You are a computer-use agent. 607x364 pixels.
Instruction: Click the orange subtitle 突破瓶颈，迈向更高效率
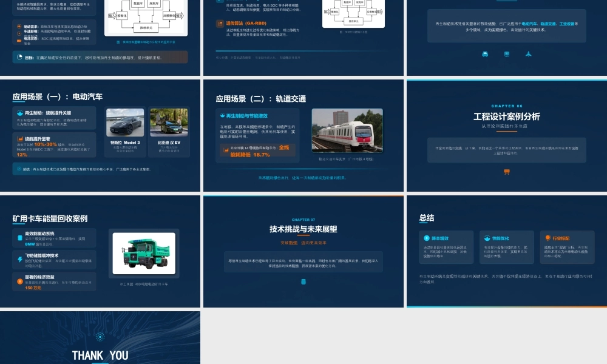303,243
